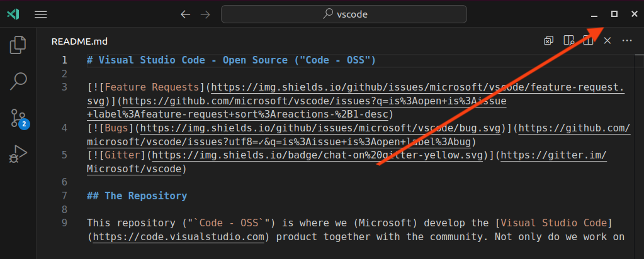This screenshot has height=259, width=644.
Task: Click the vscode command center search box
Action: pyautogui.click(x=344, y=14)
